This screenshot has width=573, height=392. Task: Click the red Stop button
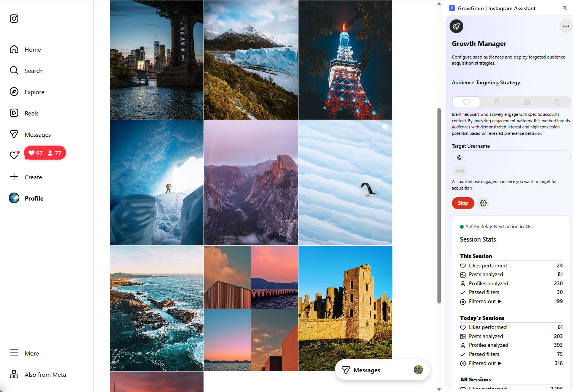[x=463, y=203]
